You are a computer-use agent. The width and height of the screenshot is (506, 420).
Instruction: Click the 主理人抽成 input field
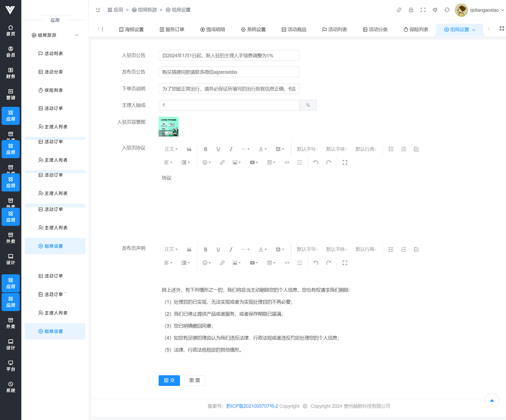229,105
